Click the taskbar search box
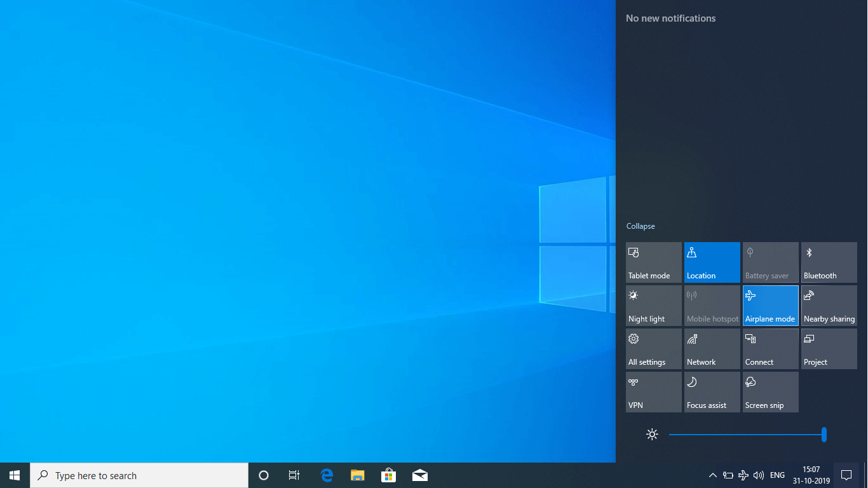The width and height of the screenshot is (868, 488). (x=139, y=475)
